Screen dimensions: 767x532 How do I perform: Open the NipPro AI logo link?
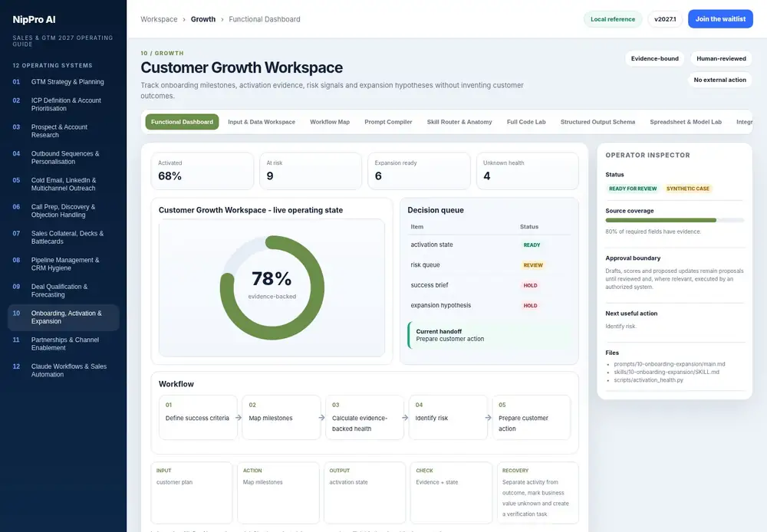pyautogui.click(x=34, y=20)
